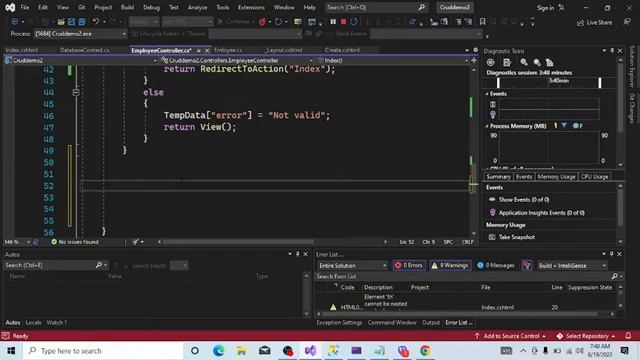The height and width of the screenshot is (360, 640).
Task: Click the feedback icon next to Live Share
Action: tap(627, 22)
